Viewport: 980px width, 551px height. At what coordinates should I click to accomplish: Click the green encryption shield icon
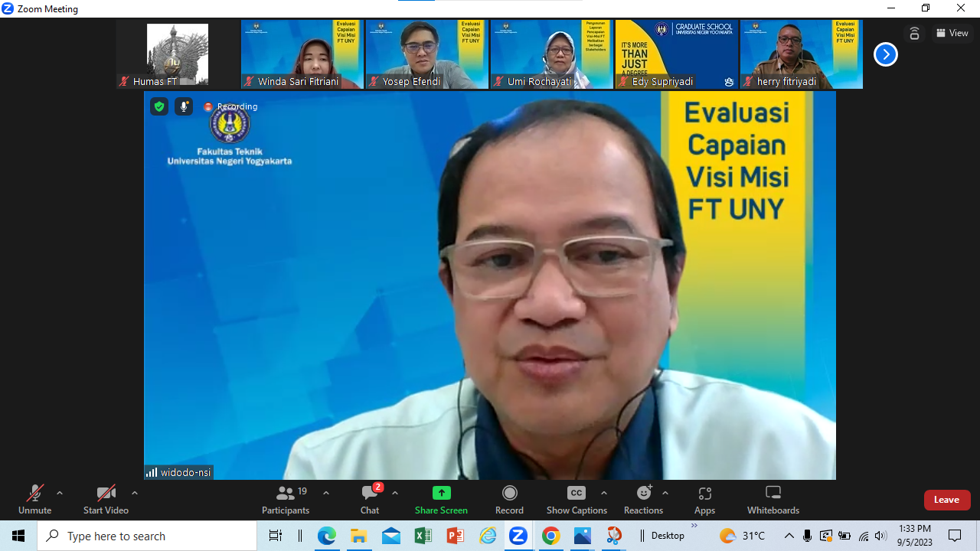(159, 106)
